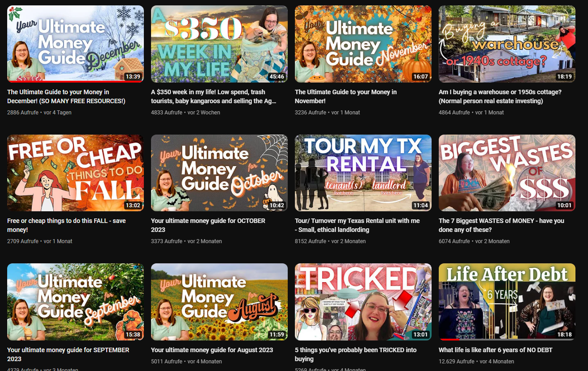Play the August money guide video
This screenshot has height=371, width=588.
coord(219,301)
